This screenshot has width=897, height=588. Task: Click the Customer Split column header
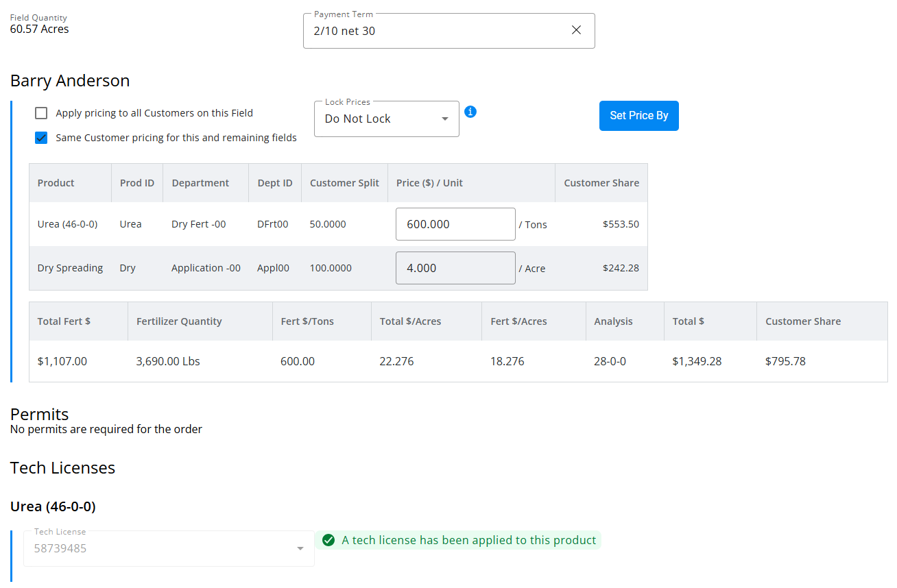coord(344,183)
